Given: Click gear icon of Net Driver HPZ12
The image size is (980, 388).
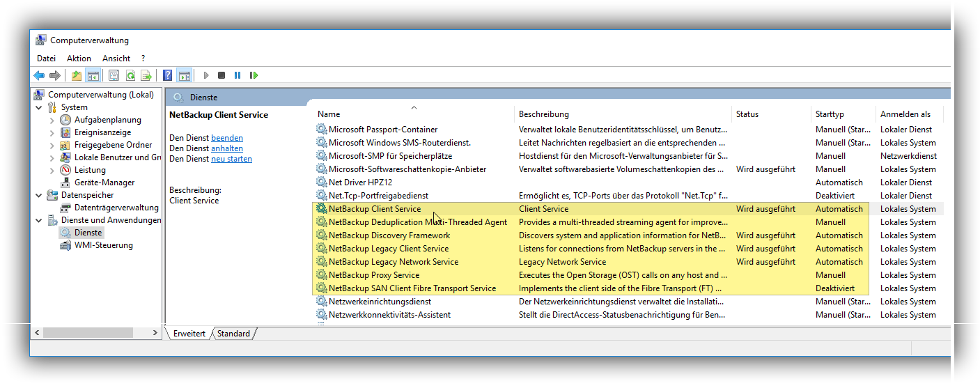Looking at the screenshot, I should [321, 182].
